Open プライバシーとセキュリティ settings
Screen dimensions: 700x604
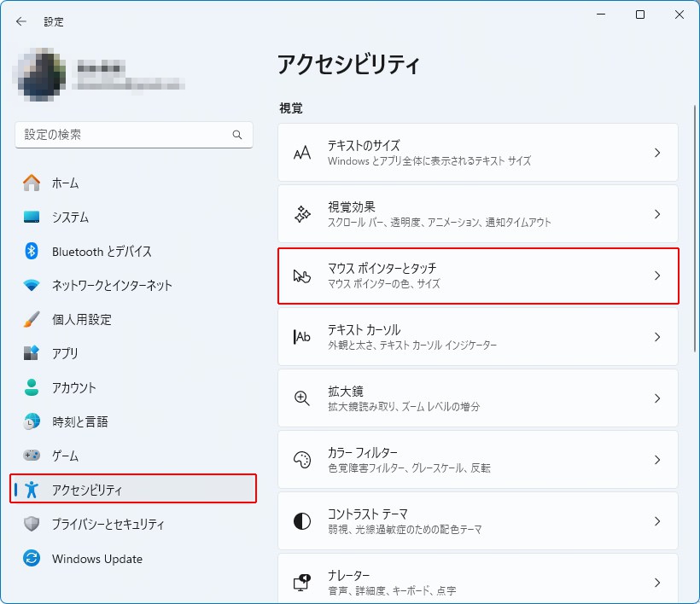(108, 524)
